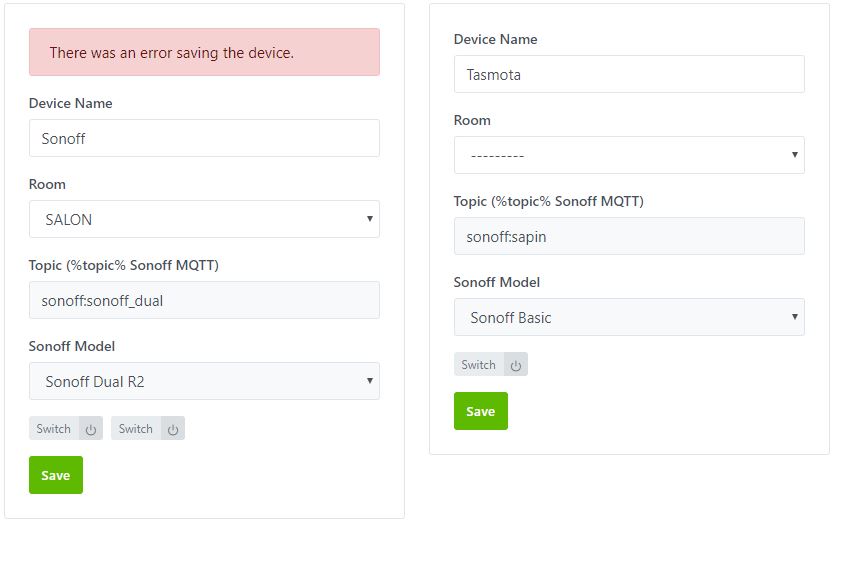Screen dimensions: 842x565
Task: Click the Room label above SALON dropdown
Action: click(47, 184)
